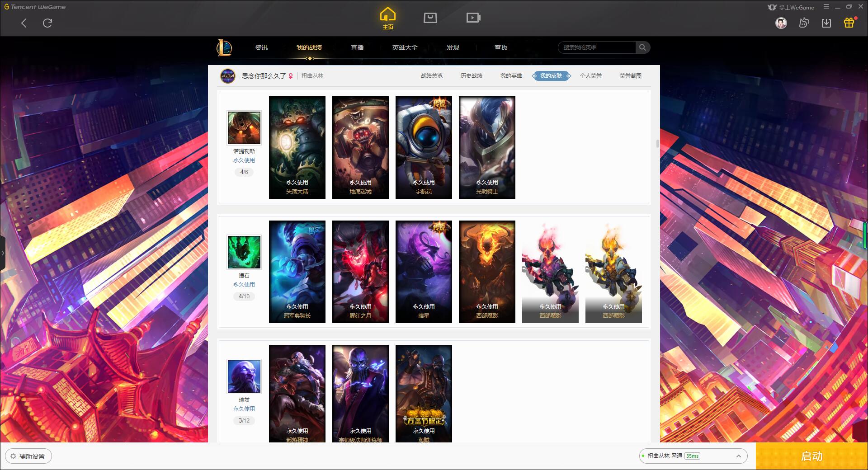The image size is (868, 470).
Task: Click the 35ms latency indicator
Action: click(x=692, y=456)
